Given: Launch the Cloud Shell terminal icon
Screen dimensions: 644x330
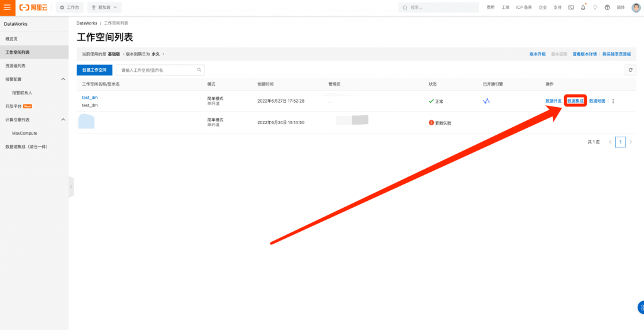Looking at the screenshot, I should (571, 8).
